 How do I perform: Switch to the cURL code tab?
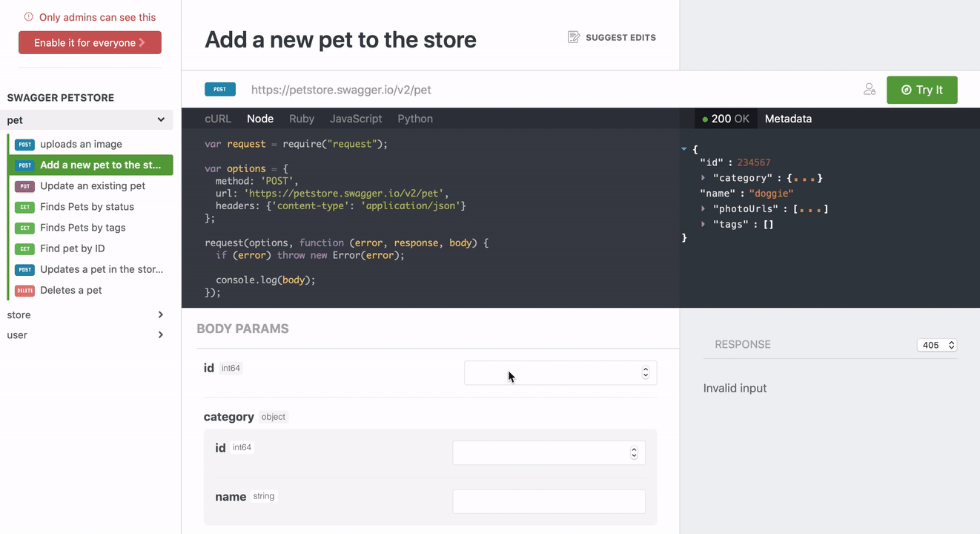coord(218,119)
